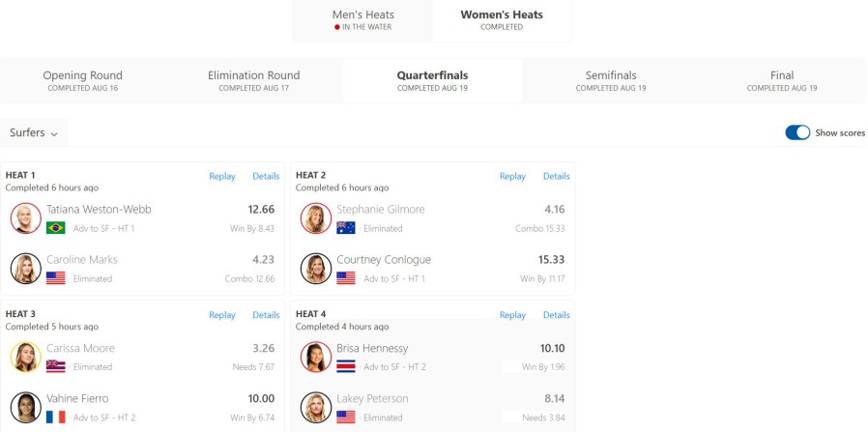
Task: Open Courtney Conlogue's surfer name link
Action: point(384,260)
